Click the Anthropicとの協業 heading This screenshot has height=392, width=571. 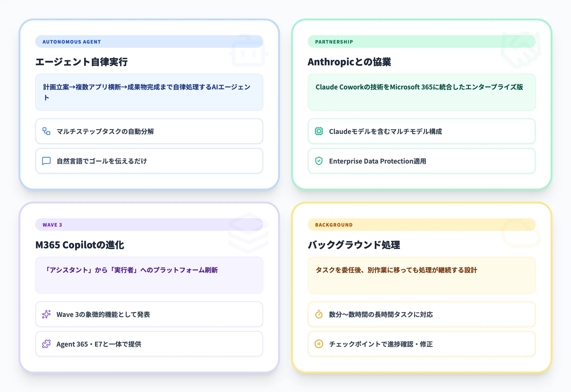[350, 62]
